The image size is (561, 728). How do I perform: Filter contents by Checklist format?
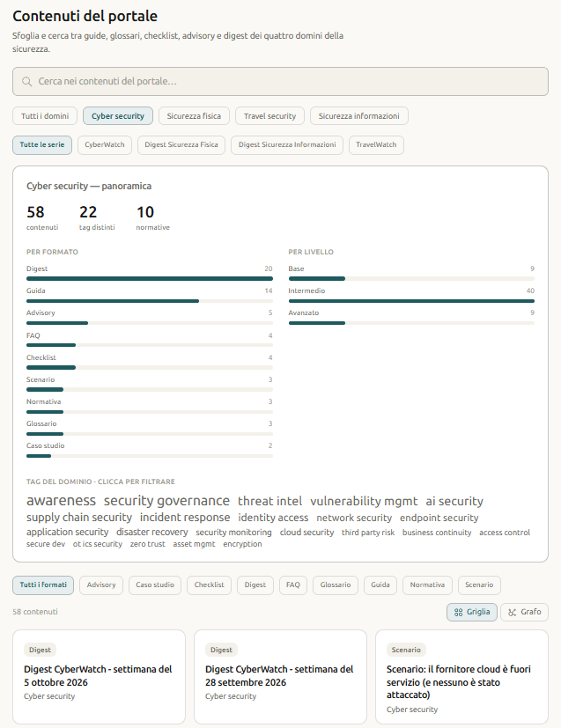[209, 585]
